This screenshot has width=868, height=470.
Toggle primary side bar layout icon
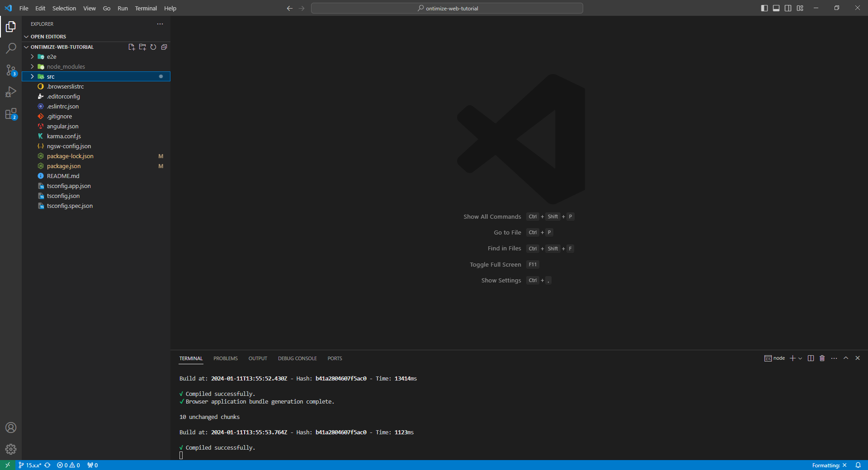coord(764,8)
